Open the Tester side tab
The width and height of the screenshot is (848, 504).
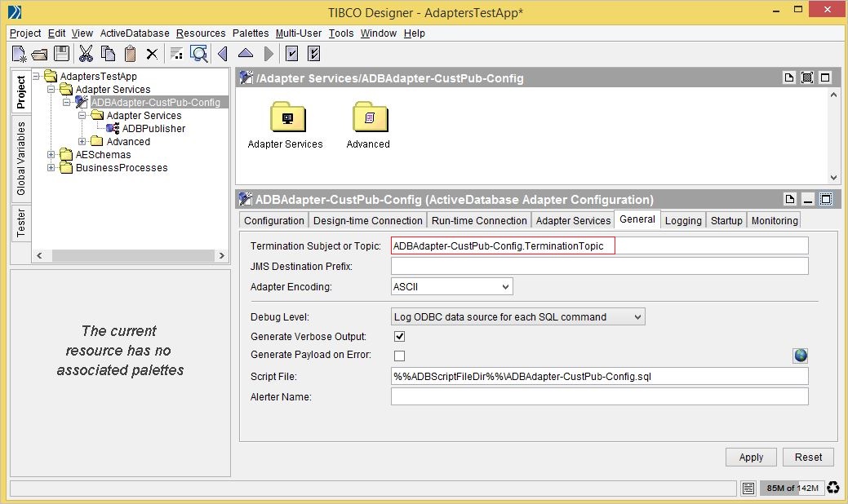pos(21,223)
